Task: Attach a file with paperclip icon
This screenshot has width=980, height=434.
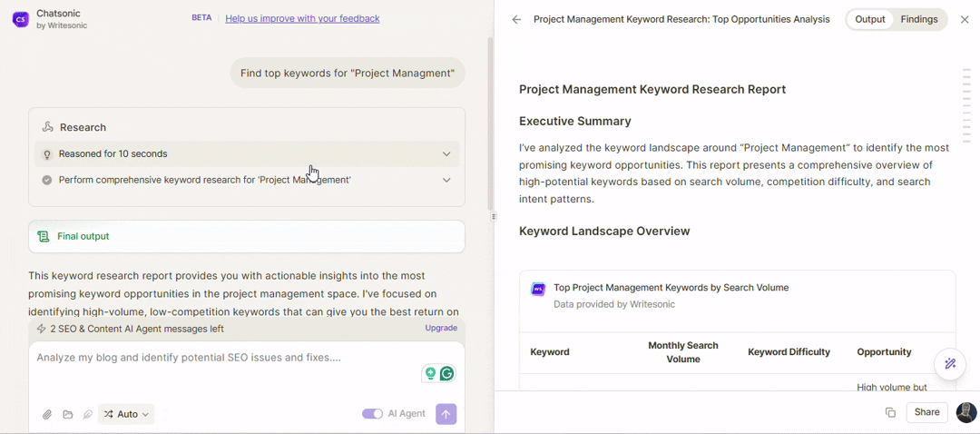Action: pyautogui.click(x=47, y=414)
